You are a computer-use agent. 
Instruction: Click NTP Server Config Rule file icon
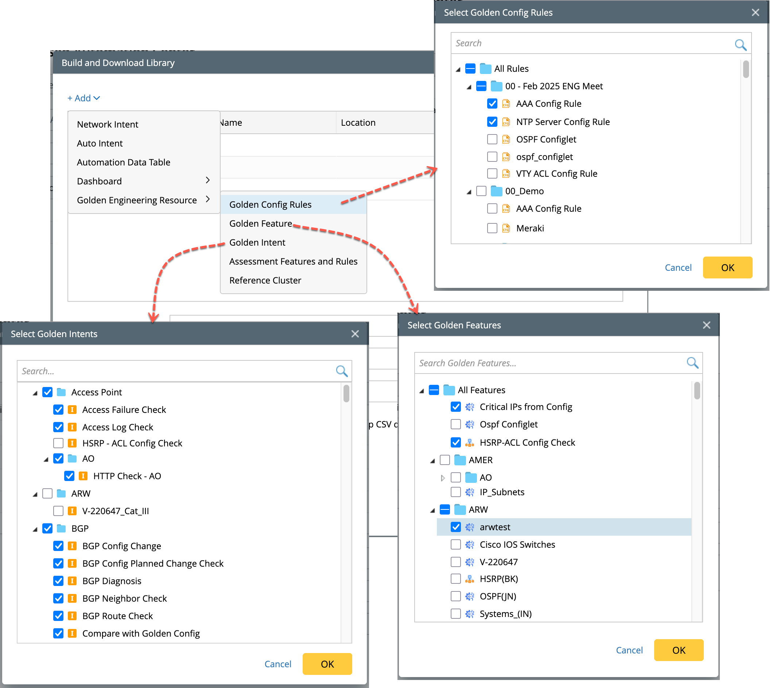coord(505,122)
